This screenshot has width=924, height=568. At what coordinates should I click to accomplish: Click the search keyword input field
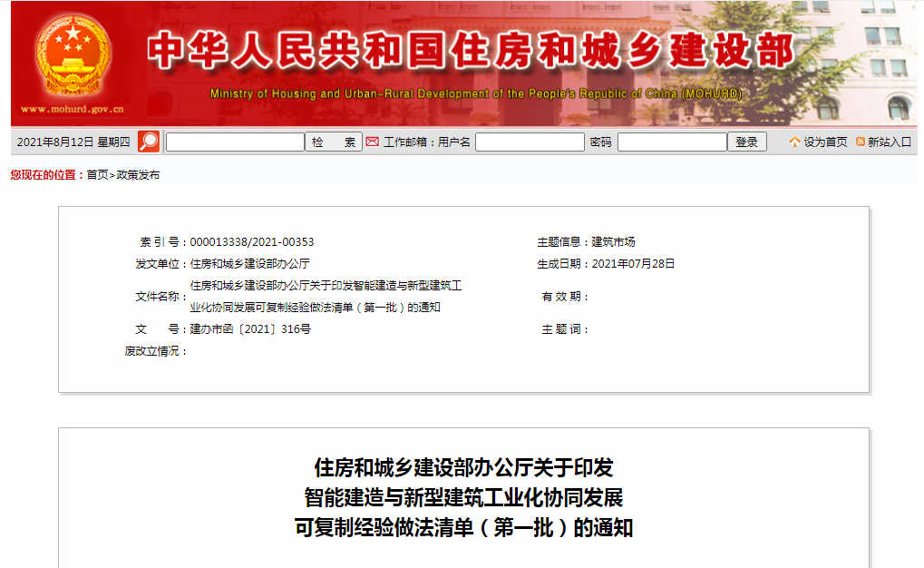235,142
